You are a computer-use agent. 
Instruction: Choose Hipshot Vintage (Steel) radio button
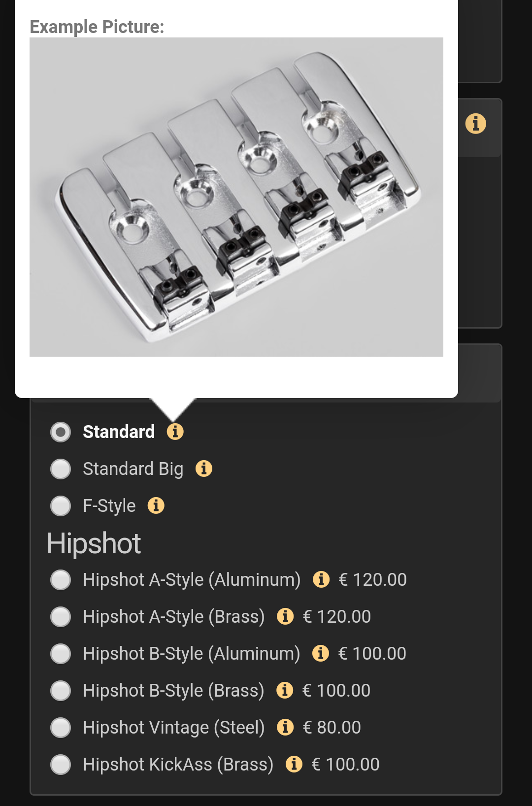coord(61,728)
